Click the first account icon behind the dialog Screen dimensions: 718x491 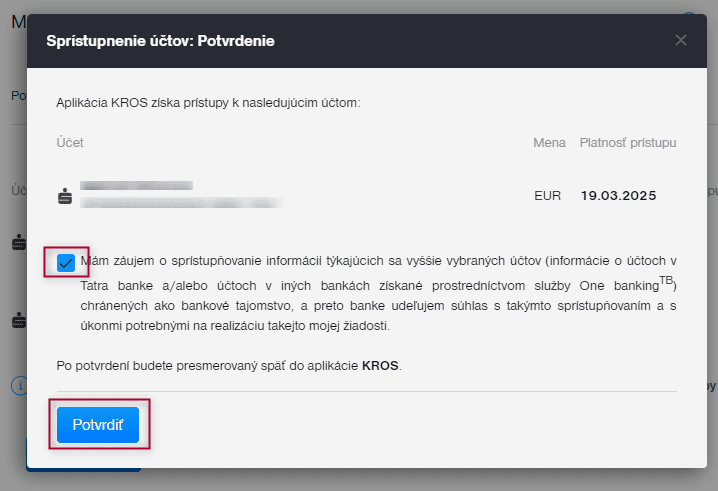(17, 242)
